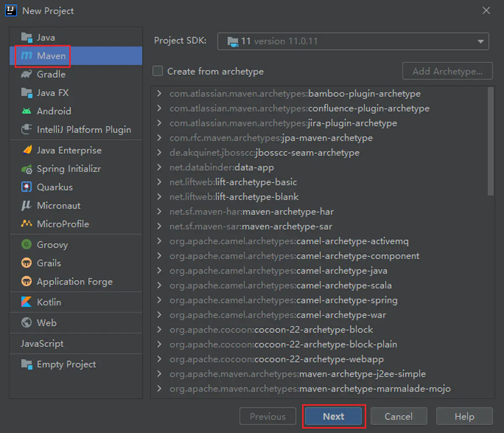This screenshot has width=504, height=433.
Task: Click the Web globe icon
Action: [x=26, y=322]
